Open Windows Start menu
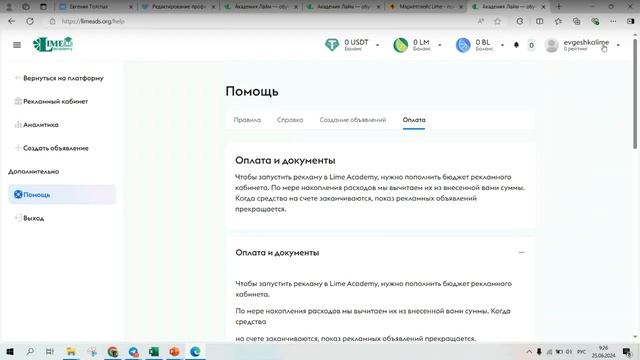Image resolution: width=640 pixels, height=360 pixels. (10, 351)
